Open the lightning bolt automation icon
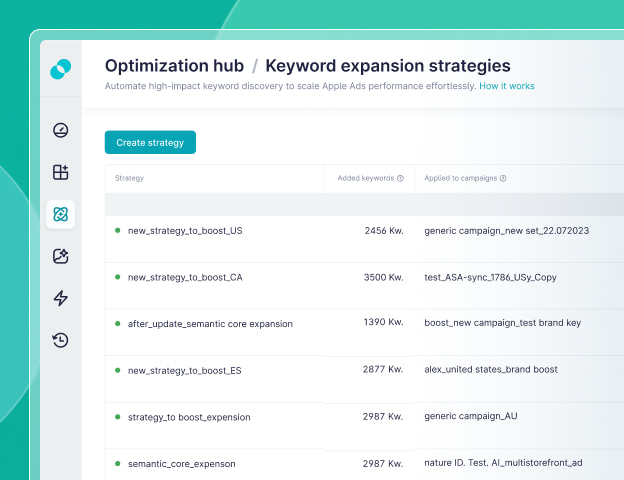624x480 pixels. click(x=60, y=298)
